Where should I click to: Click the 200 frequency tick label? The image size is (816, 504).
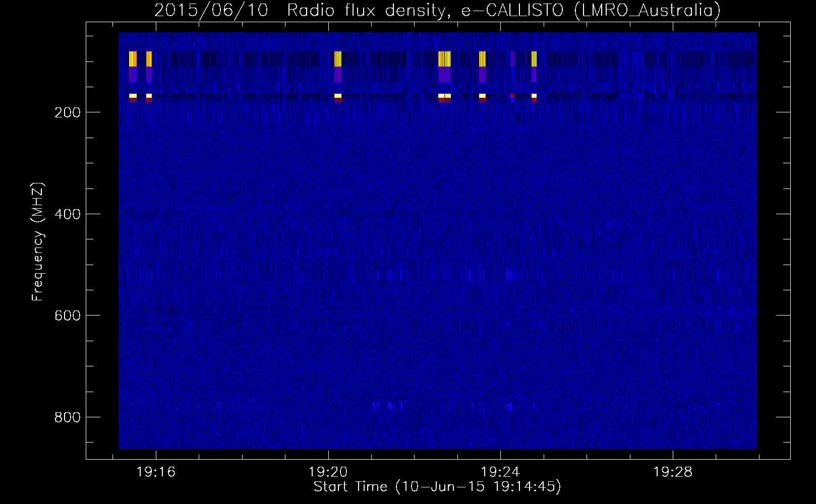[x=68, y=112]
